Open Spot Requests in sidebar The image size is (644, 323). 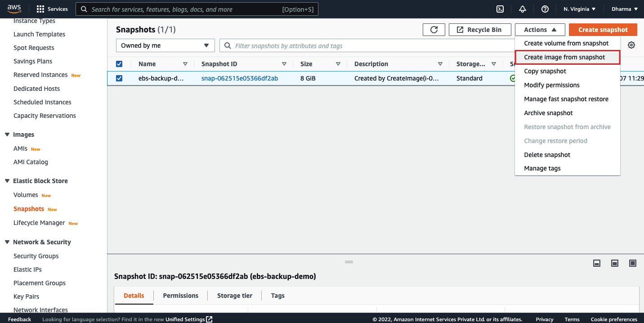point(34,48)
